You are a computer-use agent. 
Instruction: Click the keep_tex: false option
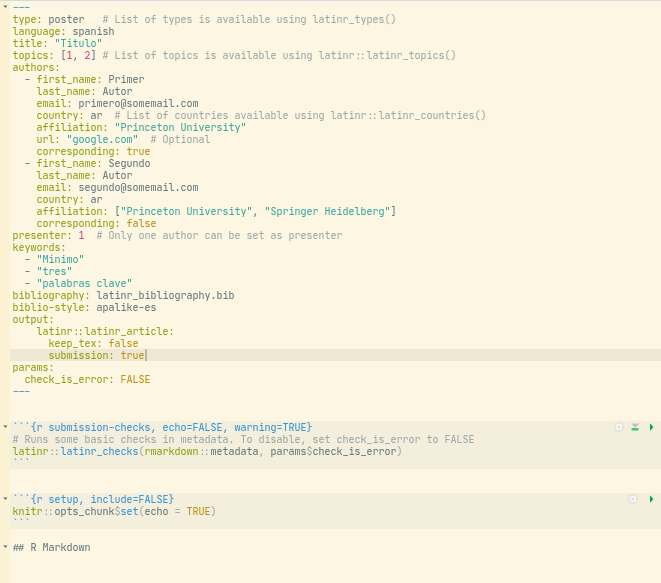click(x=93, y=344)
